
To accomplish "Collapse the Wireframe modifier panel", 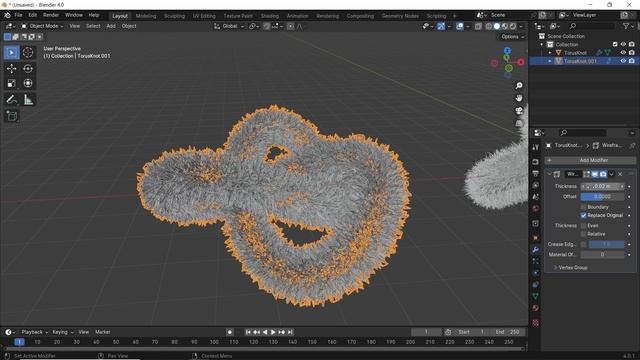I will (549, 174).
